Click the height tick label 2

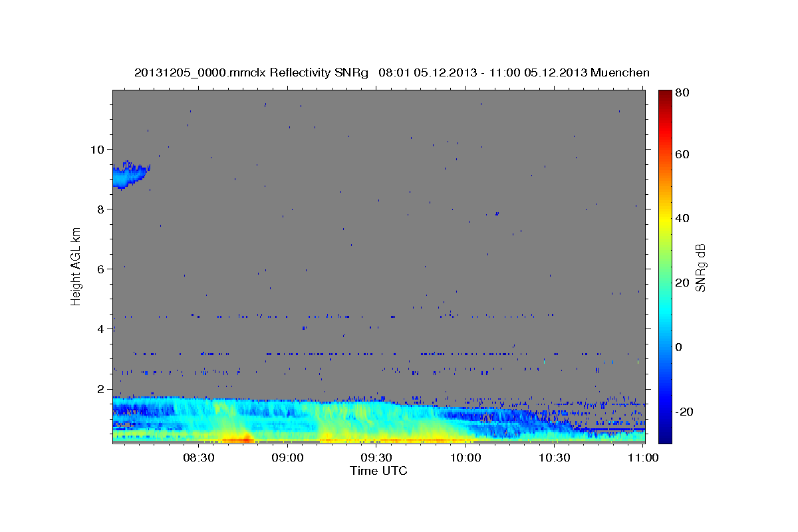pos(101,389)
